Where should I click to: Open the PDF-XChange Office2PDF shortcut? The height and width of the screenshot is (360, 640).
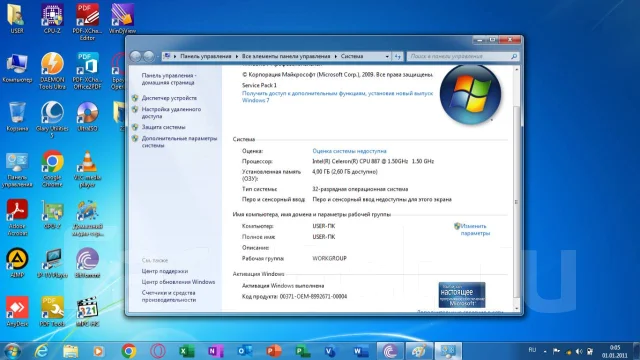(87, 71)
